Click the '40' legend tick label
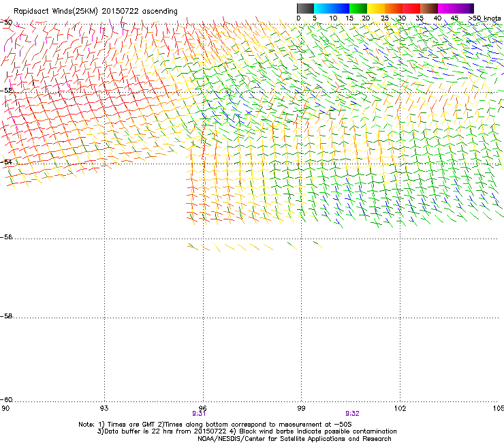The width and height of the screenshot is (504, 443). point(437,18)
